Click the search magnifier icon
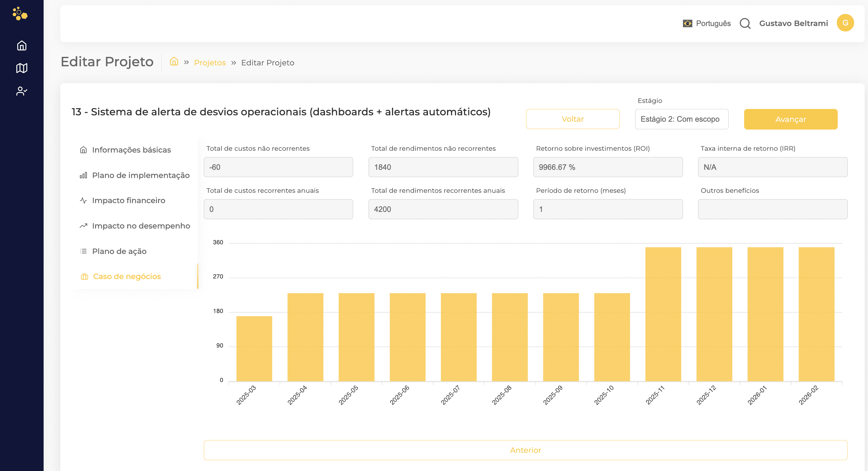The height and width of the screenshot is (471, 868). click(x=745, y=23)
